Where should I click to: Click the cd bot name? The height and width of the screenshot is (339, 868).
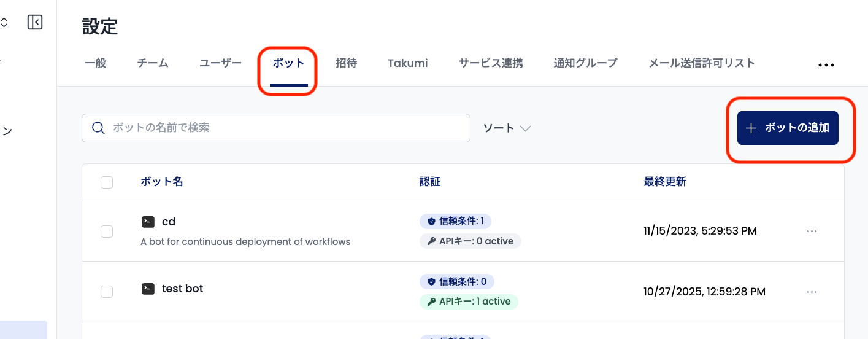click(169, 222)
